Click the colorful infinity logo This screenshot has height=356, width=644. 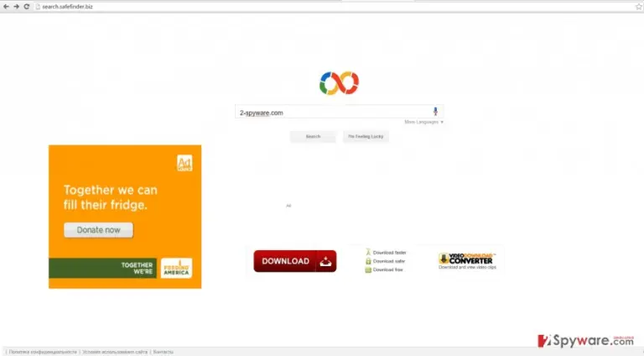pos(340,83)
